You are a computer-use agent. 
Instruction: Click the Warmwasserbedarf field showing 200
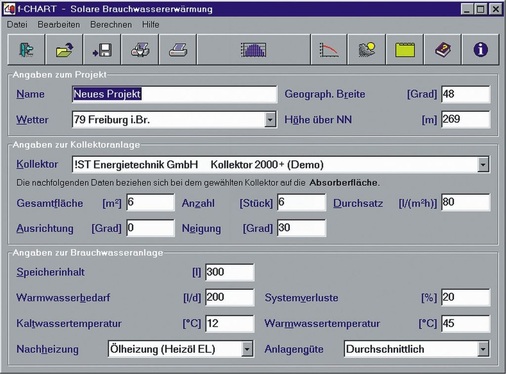[x=230, y=298]
